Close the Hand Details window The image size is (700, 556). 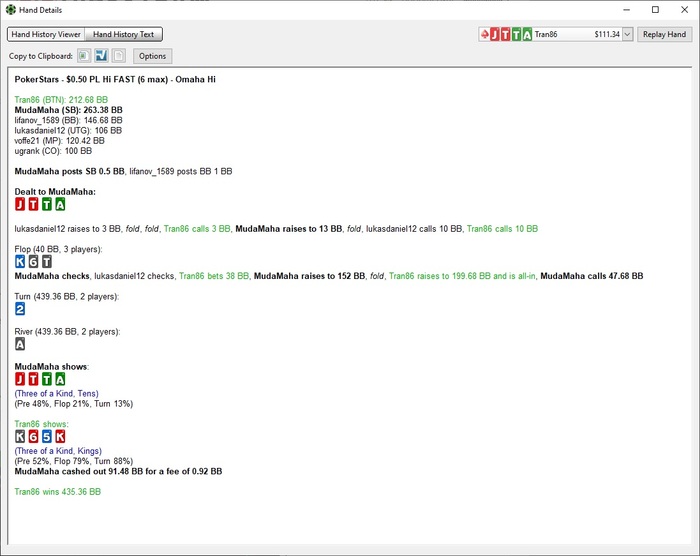click(x=684, y=9)
